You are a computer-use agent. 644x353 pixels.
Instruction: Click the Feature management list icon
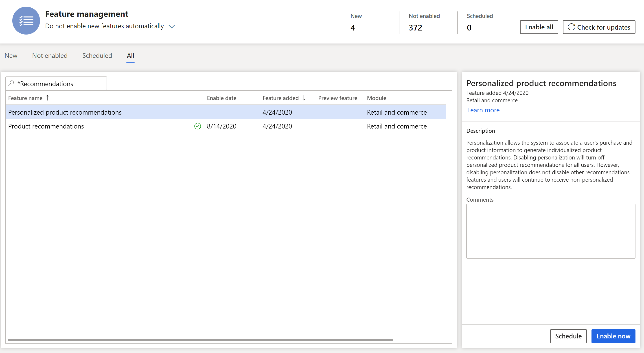pos(26,21)
